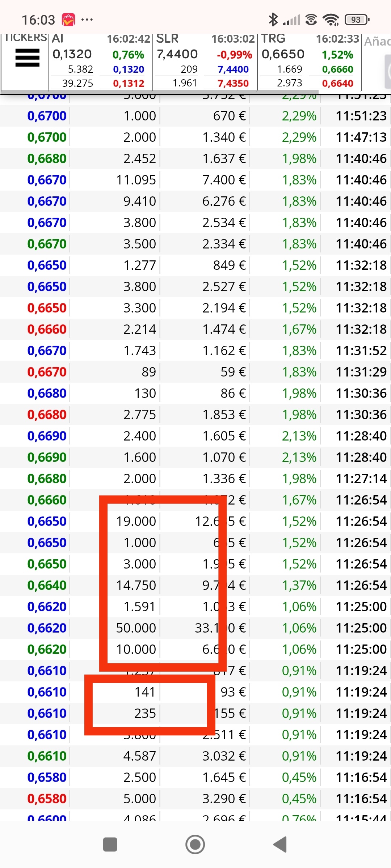391x868 pixels.
Task: Select the percentage 1,37%
Action: [x=299, y=586]
